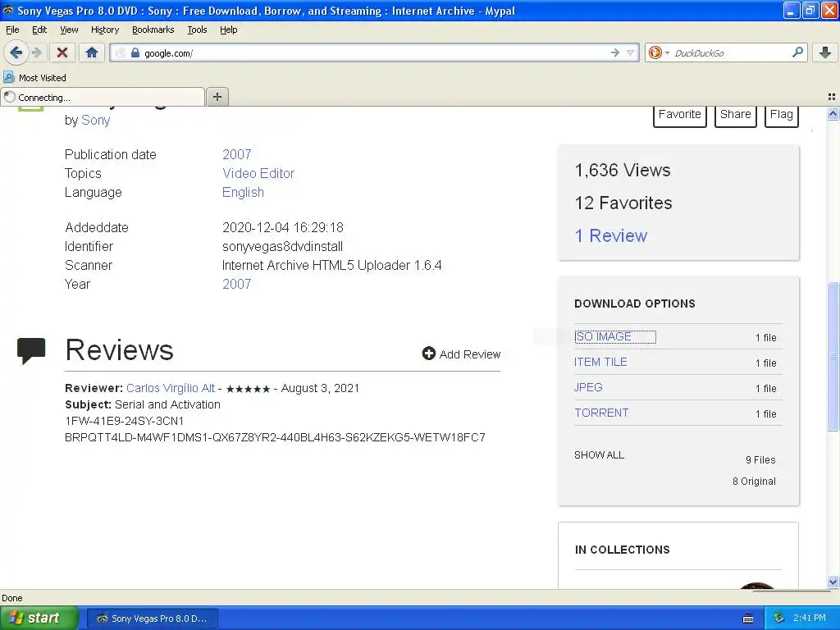
Task: Open the Edit menu
Action: point(39,30)
